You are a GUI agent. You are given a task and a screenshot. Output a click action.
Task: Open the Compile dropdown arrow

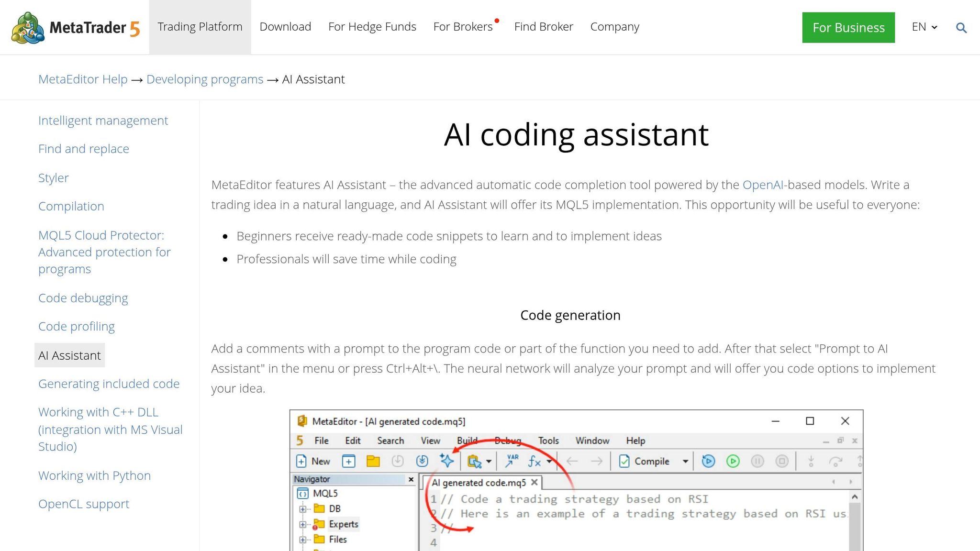point(685,462)
